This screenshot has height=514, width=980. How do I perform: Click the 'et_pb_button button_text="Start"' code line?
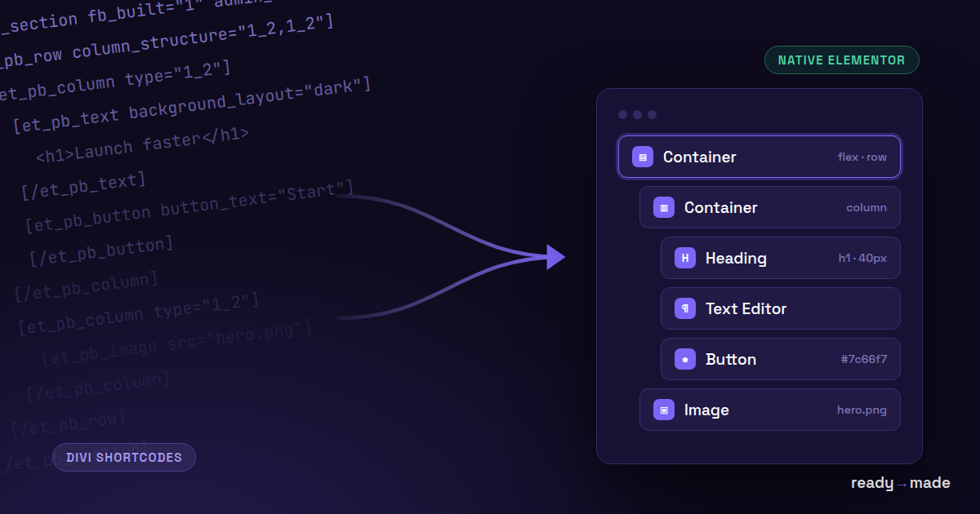click(189, 206)
